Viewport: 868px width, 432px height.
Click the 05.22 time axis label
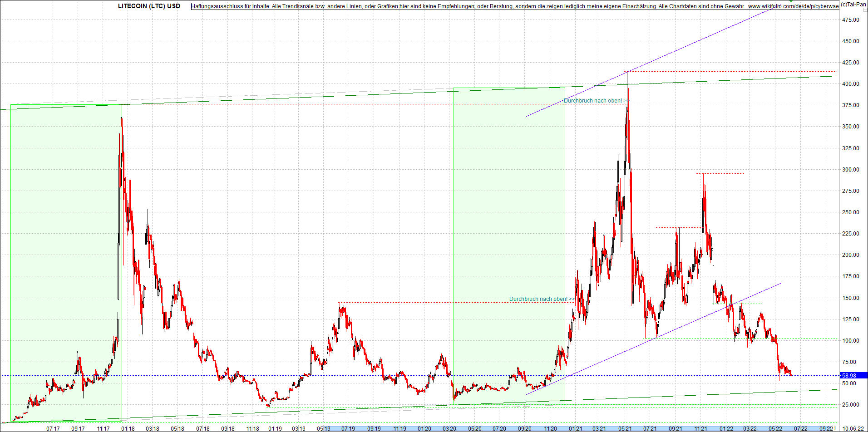tap(775, 429)
